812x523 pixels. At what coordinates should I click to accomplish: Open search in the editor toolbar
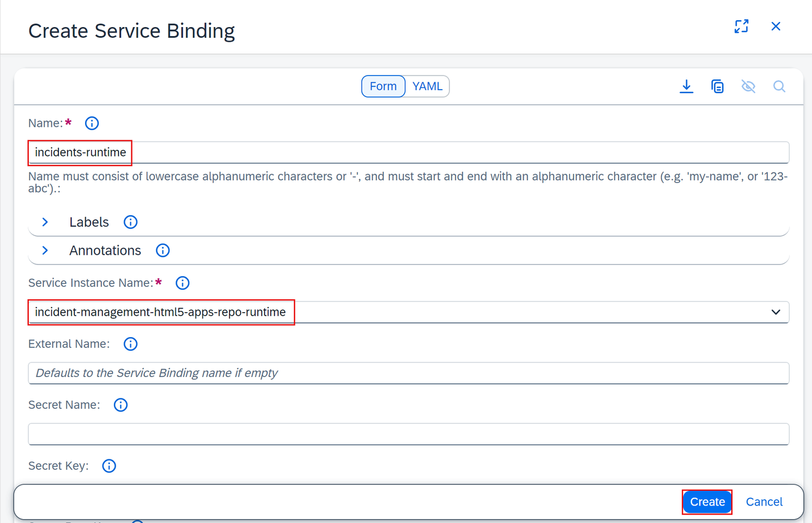pyautogui.click(x=779, y=86)
